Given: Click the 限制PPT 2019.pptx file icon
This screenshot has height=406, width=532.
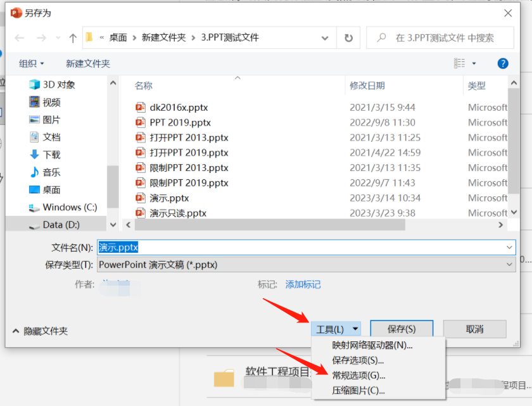Looking at the screenshot, I should point(140,183).
